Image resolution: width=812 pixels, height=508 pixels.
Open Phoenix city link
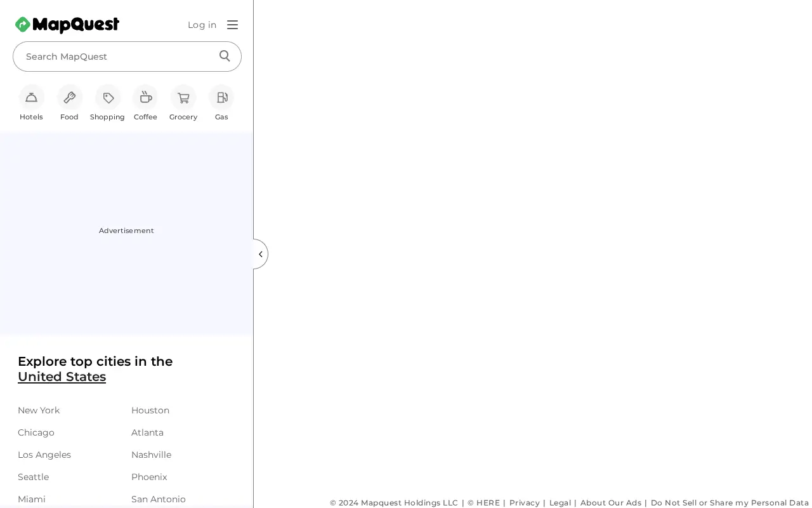[149, 477]
